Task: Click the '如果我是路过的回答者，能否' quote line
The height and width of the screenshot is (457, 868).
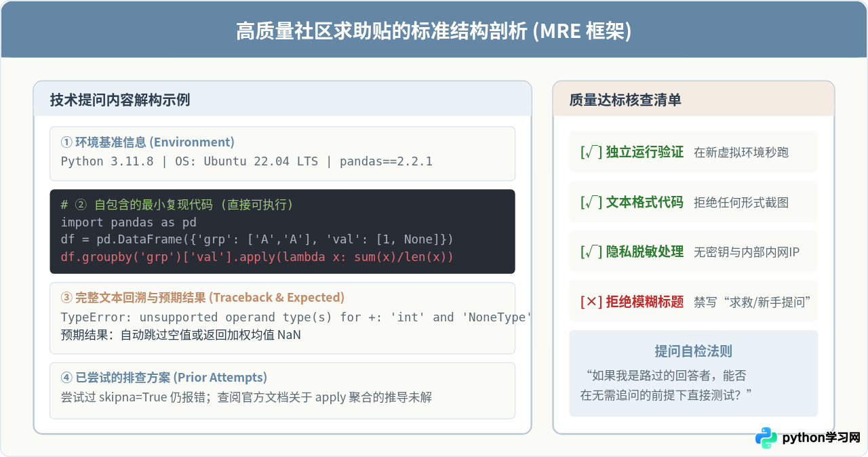Action: pyautogui.click(x=665, y=376)
